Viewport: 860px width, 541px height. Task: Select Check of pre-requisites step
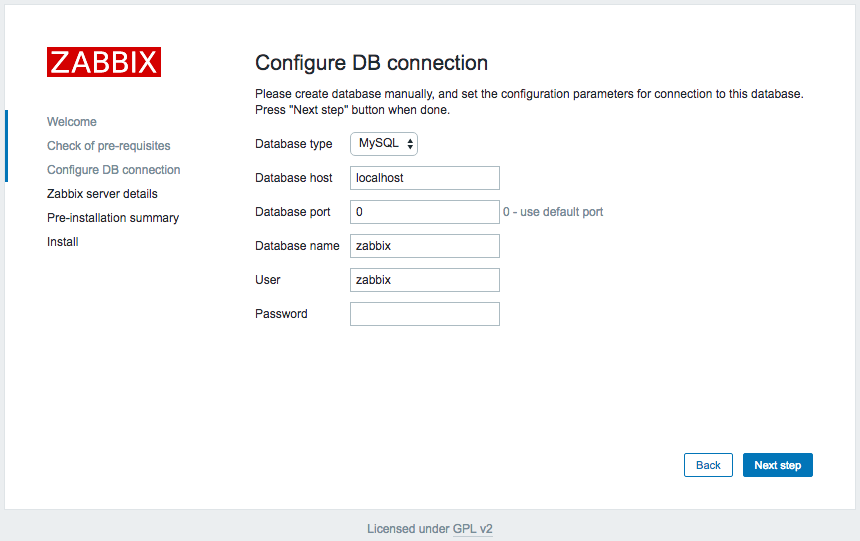coord(109,146)
